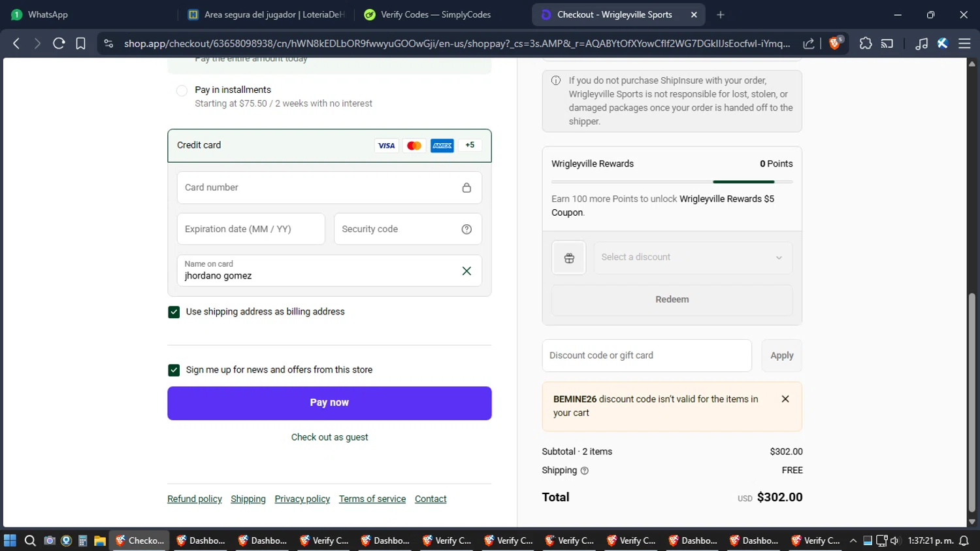
Task: Open the Privacy policy link
Action: (302, 499)
